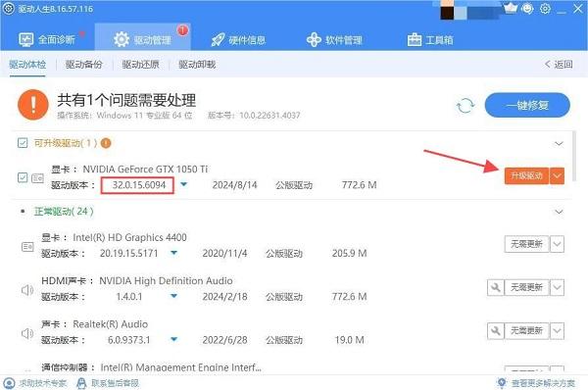Click the speaker icon for Realtek Audio
Viewport: 588px width, 390px height.
click(27, 333)
